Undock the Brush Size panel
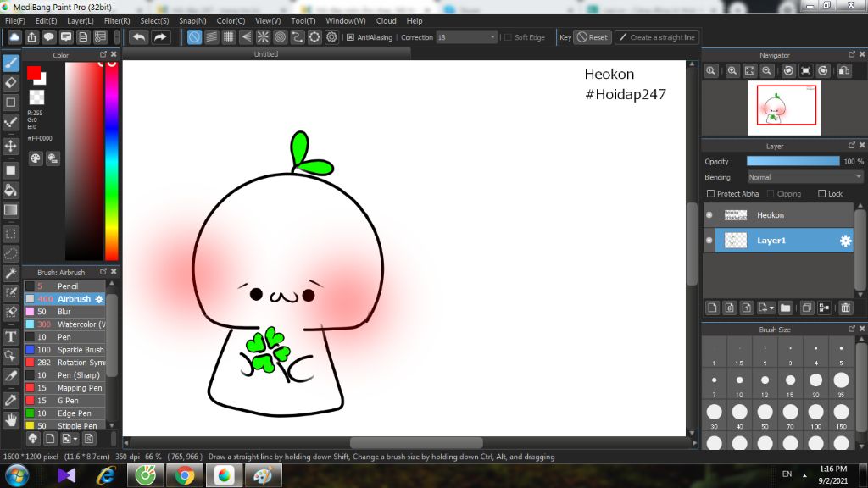This screenshot has width=868, height=488. click(851, 329)
